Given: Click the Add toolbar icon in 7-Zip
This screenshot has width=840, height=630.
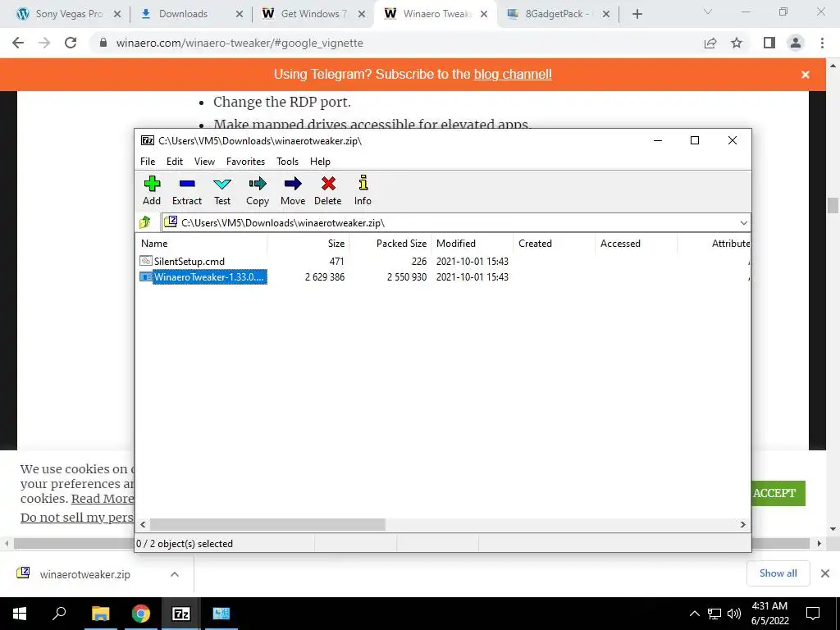Looking at the screenshot, I should pos(152,185).
